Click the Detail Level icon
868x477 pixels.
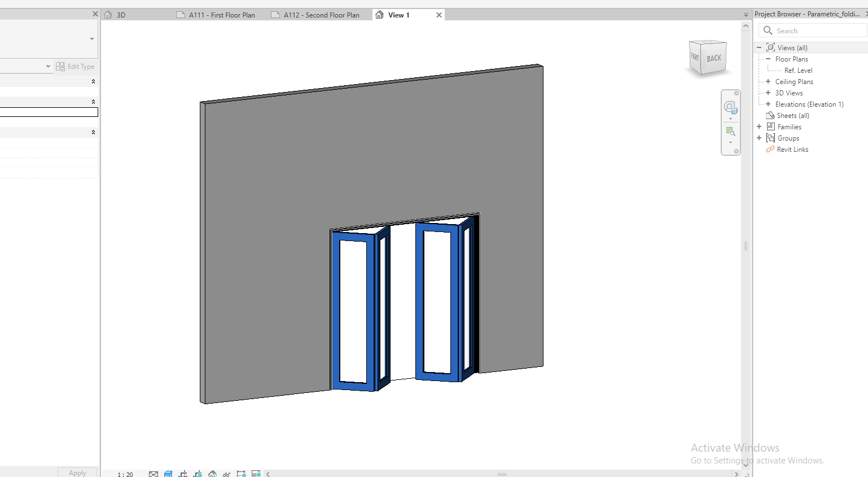(x=154, y=474)
